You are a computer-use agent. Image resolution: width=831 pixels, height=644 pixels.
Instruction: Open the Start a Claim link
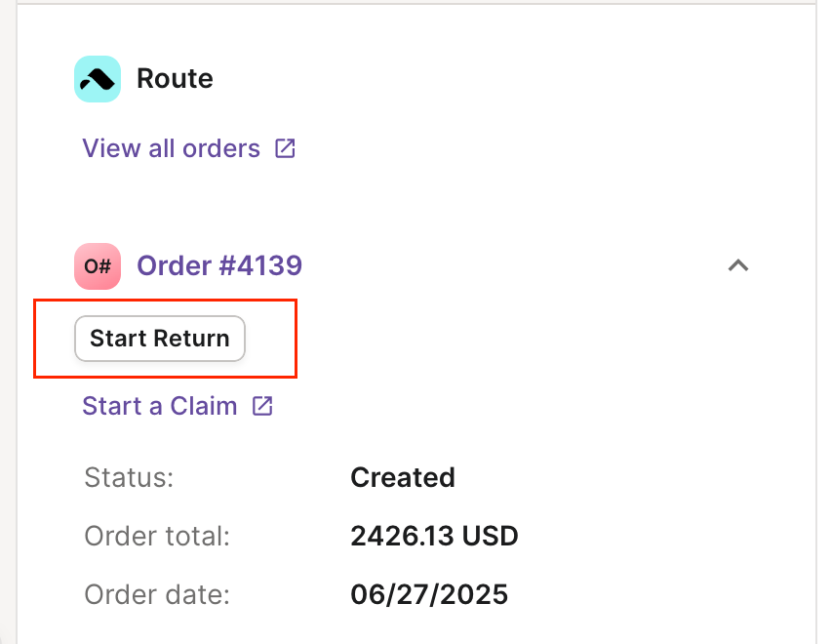coord(178,406)
